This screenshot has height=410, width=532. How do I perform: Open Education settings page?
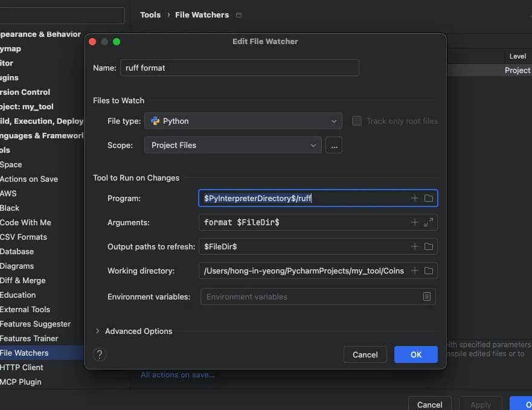click(18, 295)
